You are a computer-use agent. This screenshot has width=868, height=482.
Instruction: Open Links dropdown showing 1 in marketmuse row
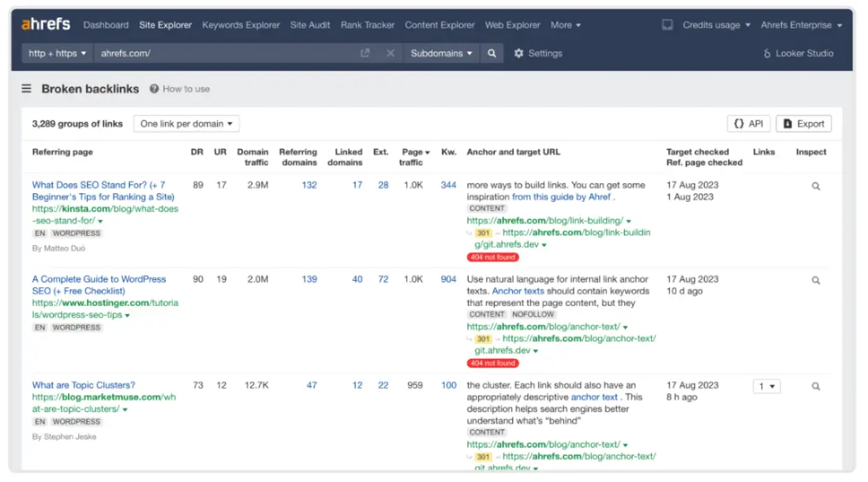[x=767, y=387]
